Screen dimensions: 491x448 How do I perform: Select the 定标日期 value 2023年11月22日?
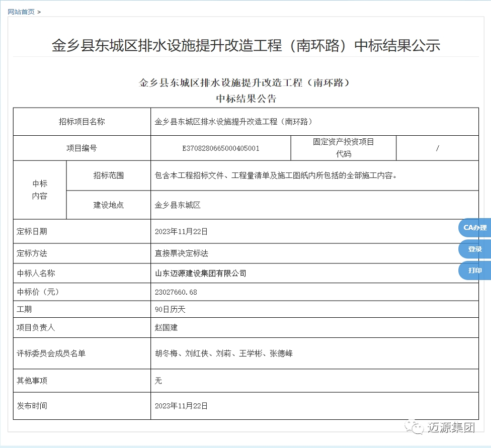pos(181,231)
